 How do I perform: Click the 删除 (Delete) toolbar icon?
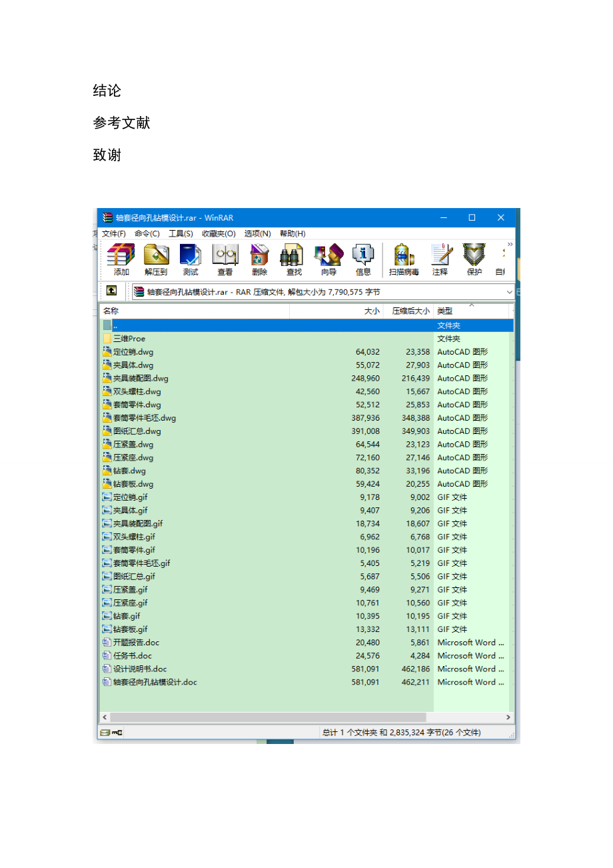pyautogui.click(x=259, y=259)
